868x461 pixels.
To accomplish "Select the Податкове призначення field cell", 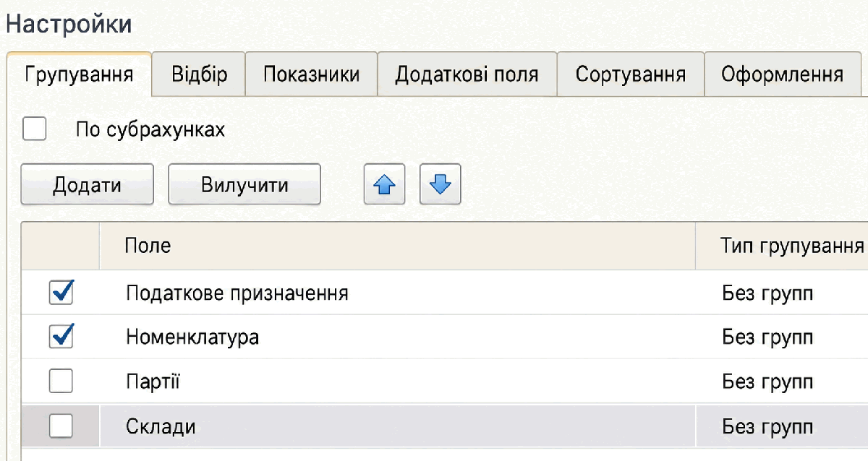I will pyautogui.click(x=397, y=293).
